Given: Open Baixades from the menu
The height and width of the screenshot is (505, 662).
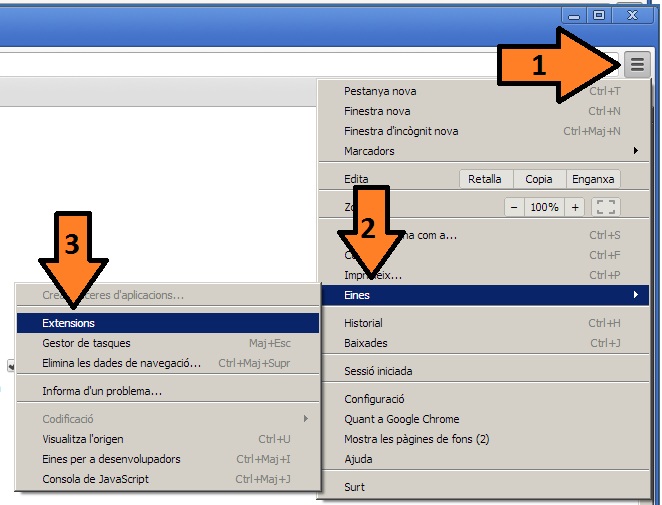Looking at the screenshot, I should pyautogui.click(x=484, y=343).
